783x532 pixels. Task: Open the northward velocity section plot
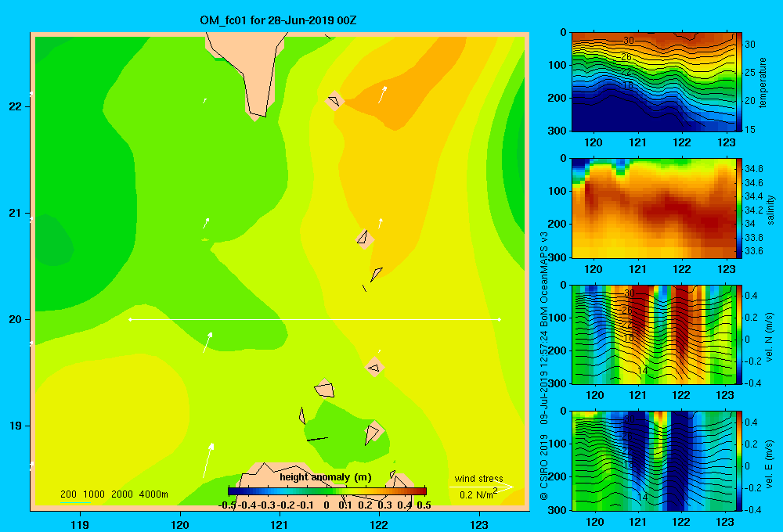[x=653, y=335]
